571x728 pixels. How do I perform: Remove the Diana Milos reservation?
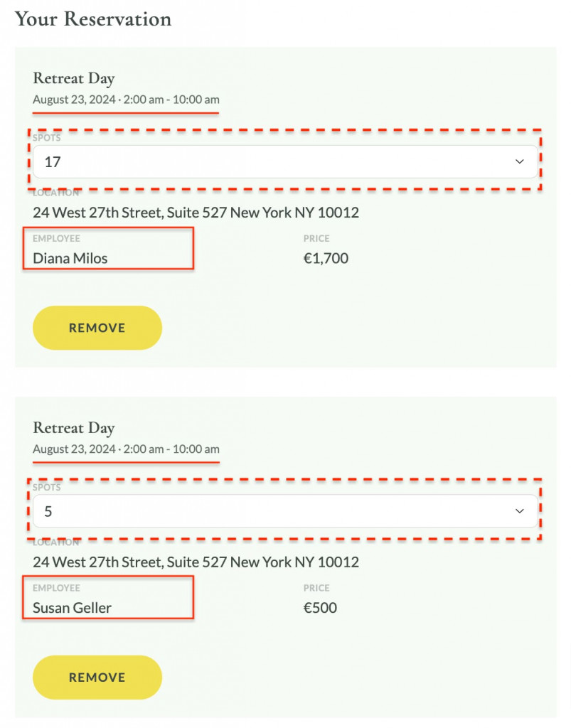pos(97,328)
